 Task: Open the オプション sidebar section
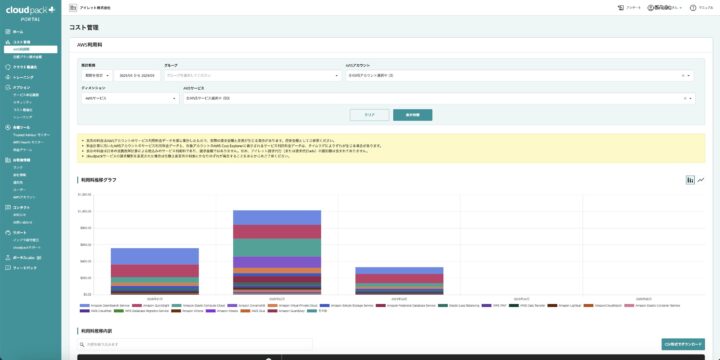click(22, 87)
